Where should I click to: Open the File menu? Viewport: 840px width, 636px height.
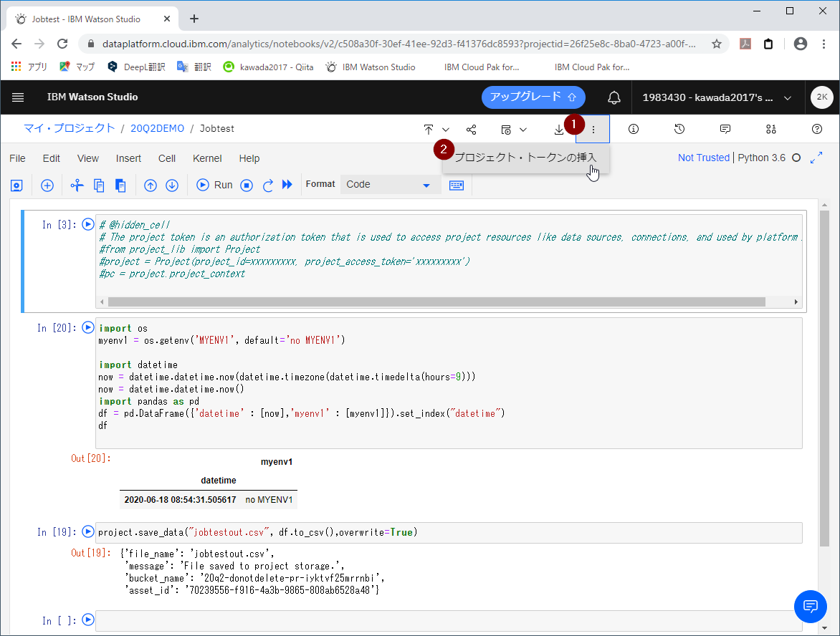17,158
